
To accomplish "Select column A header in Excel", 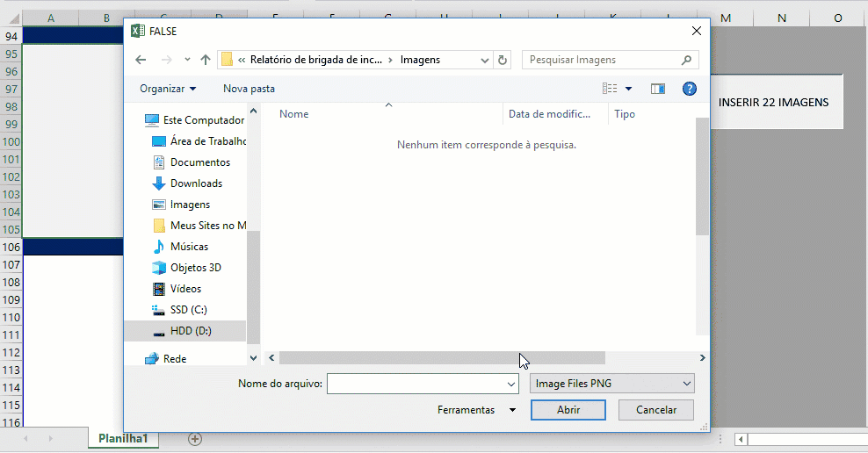I will 50,18.
